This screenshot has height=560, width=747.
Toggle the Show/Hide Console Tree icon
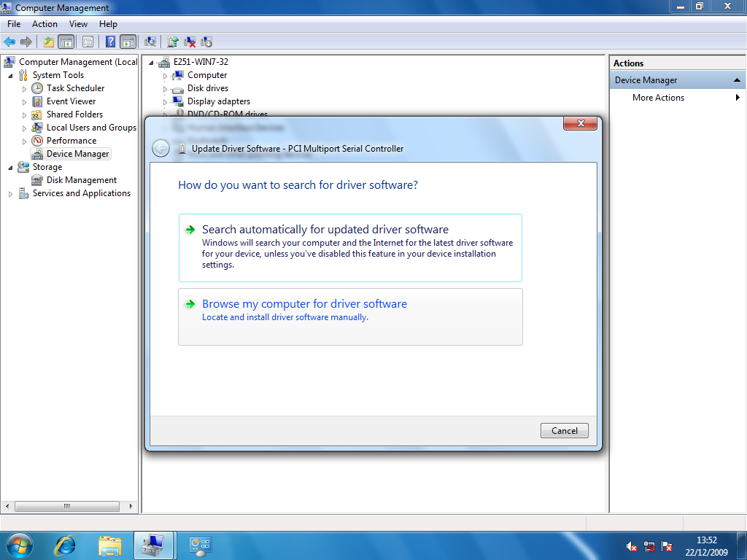pos(66,42)
